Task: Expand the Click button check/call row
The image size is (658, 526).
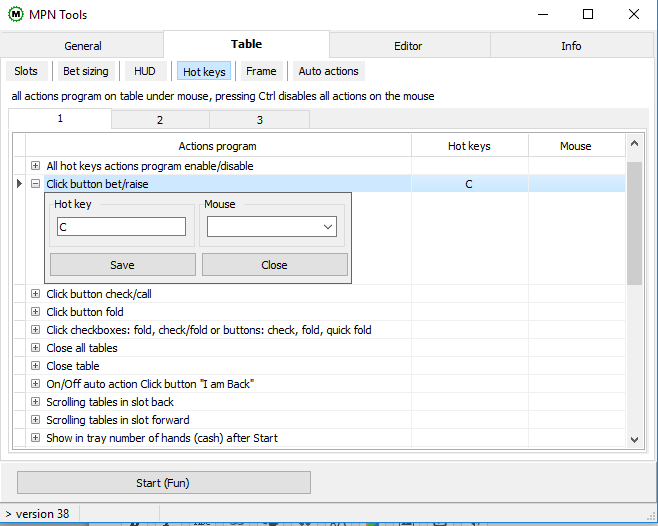Action: click(36, 294)
